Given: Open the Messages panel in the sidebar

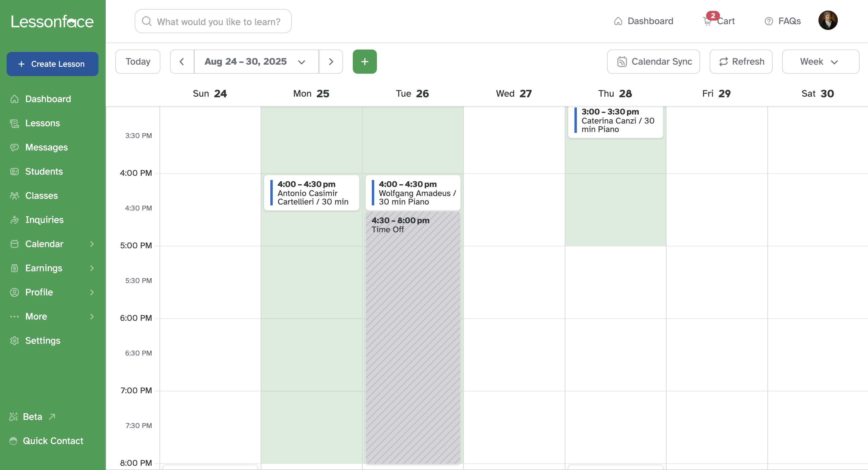Looking at the screenshot, I should tap(46, 147).
